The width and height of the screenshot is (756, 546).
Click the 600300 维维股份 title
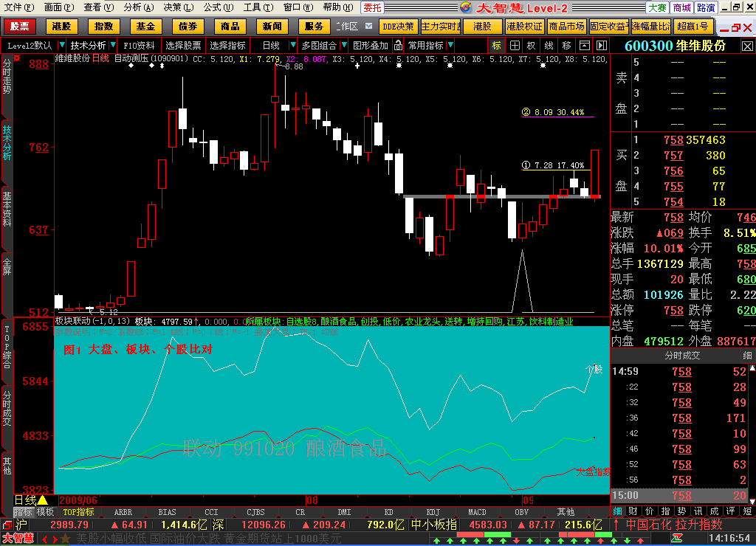click(675, 46)
